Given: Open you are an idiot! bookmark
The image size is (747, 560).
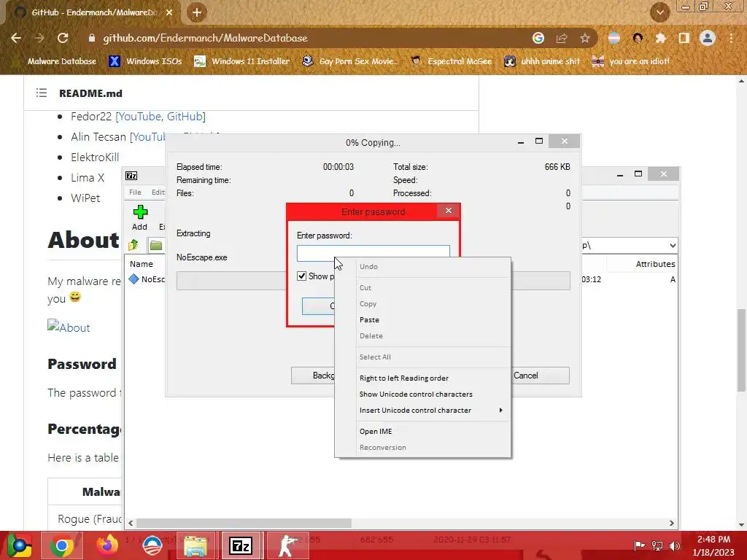Looking at the screenshot, I should (x=630, y=61).
